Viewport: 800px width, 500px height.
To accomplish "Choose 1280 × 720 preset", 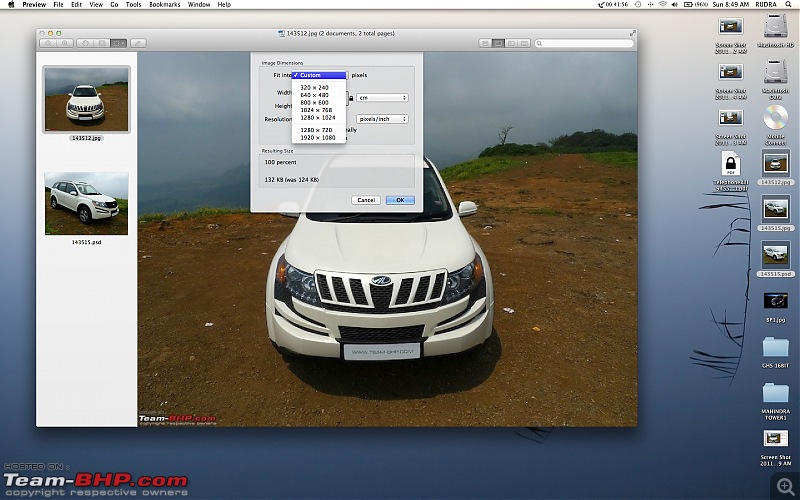I will 319,130.
